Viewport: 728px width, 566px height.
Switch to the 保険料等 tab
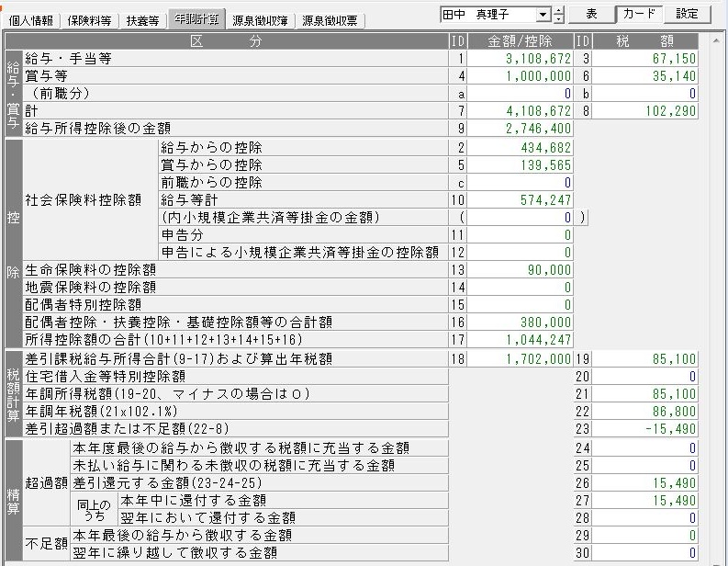[x=93, y=20]
